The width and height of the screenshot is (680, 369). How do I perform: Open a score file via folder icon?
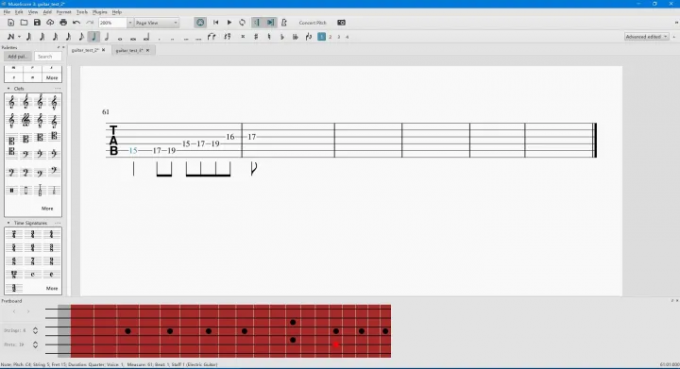tap(24, 23)
